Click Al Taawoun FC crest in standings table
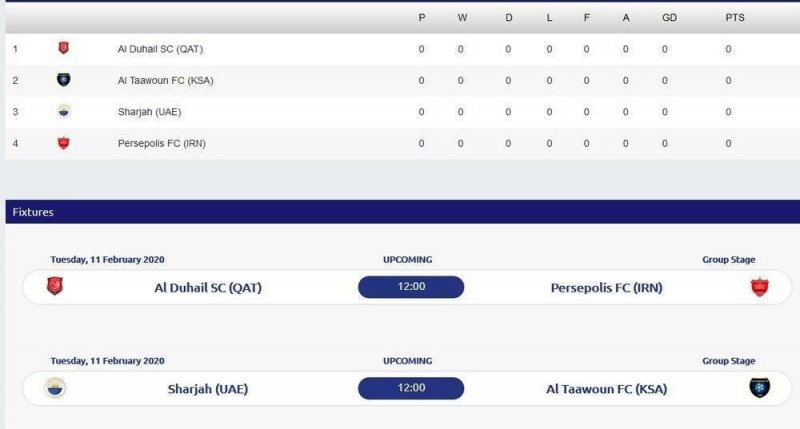This screenshot has height=429, width=800. pos(63,80)
